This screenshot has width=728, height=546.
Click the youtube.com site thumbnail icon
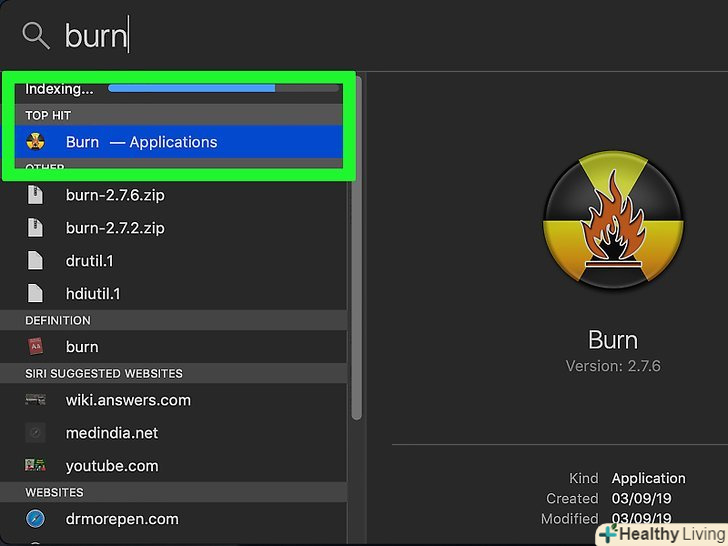coord(35,465)
